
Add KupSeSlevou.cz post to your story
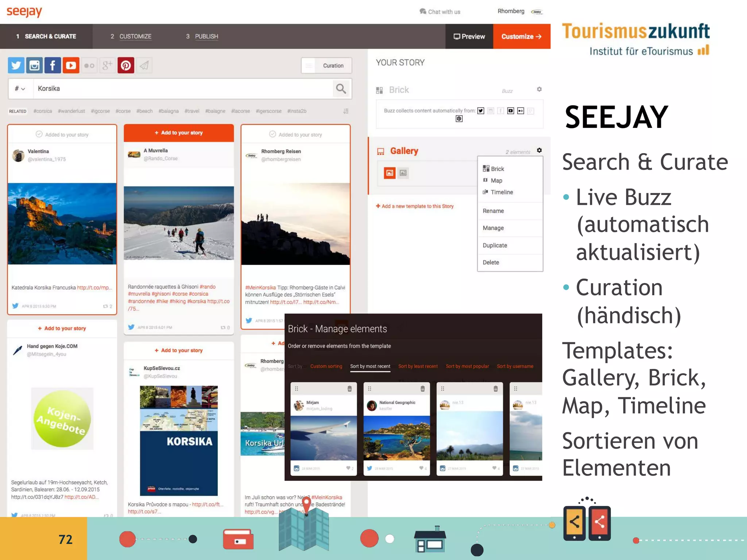pyautogui.click(x=179, y=350)
